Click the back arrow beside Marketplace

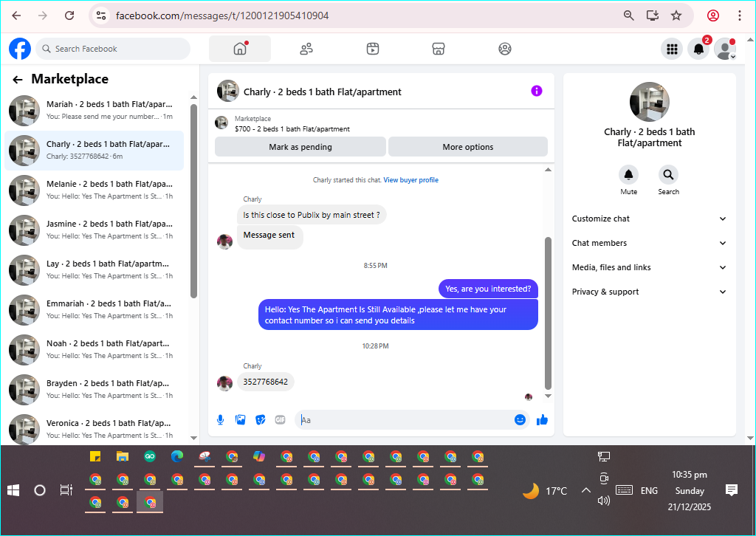pos(18,80)
